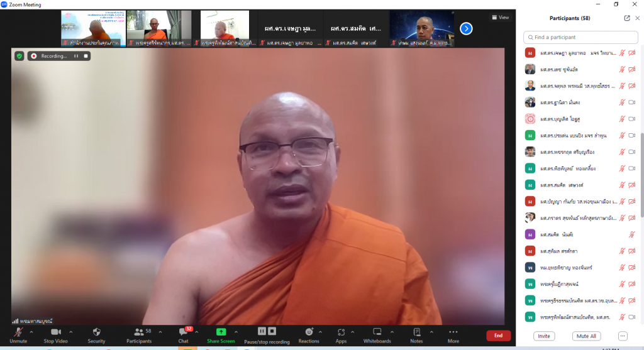Show next participants with blue arrow button
Screen dimensions: 644x350
pos(466,28)
